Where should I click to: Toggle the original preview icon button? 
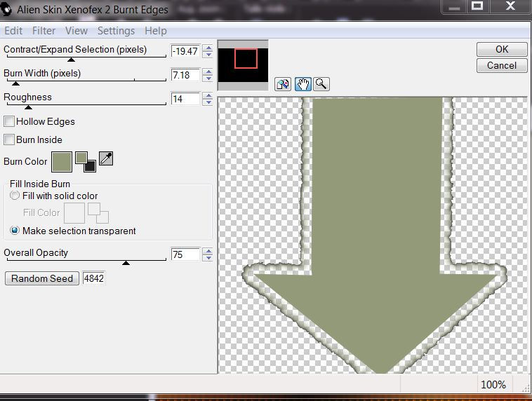click(x=283, y=83)
